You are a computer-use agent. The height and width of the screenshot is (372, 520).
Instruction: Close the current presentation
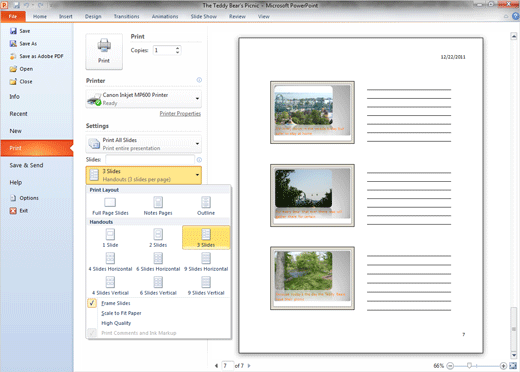point(21,82)
